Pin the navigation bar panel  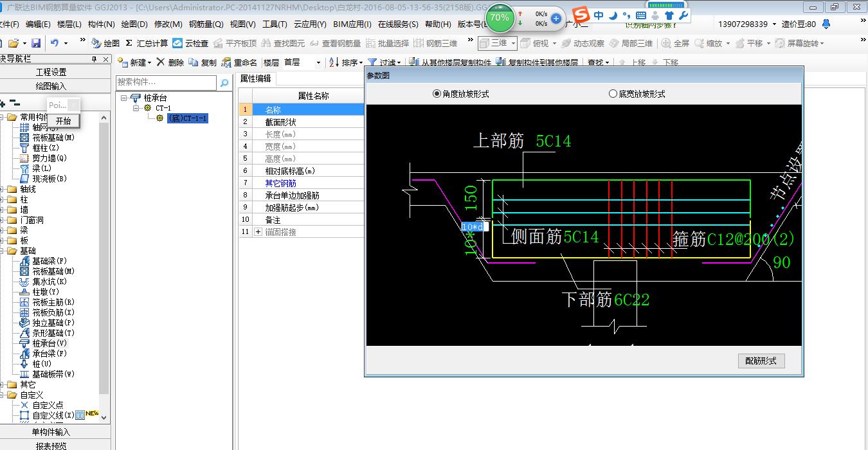(95, 59)
